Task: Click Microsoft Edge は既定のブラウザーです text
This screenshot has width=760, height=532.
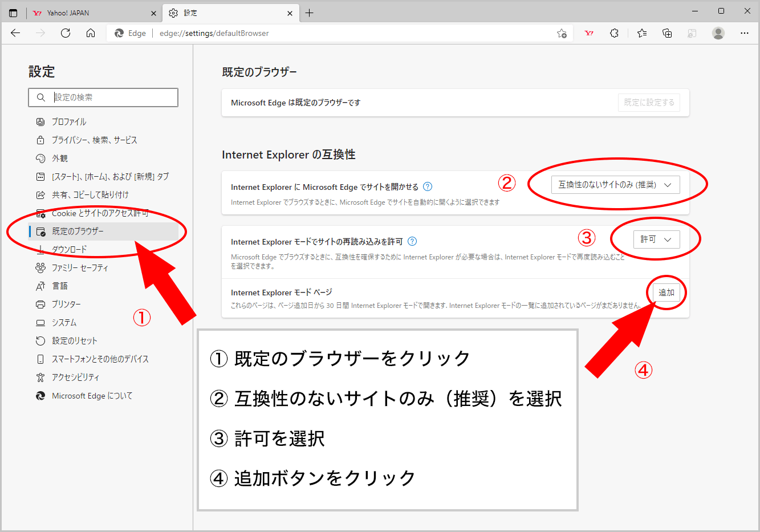Action: [295, 103]
